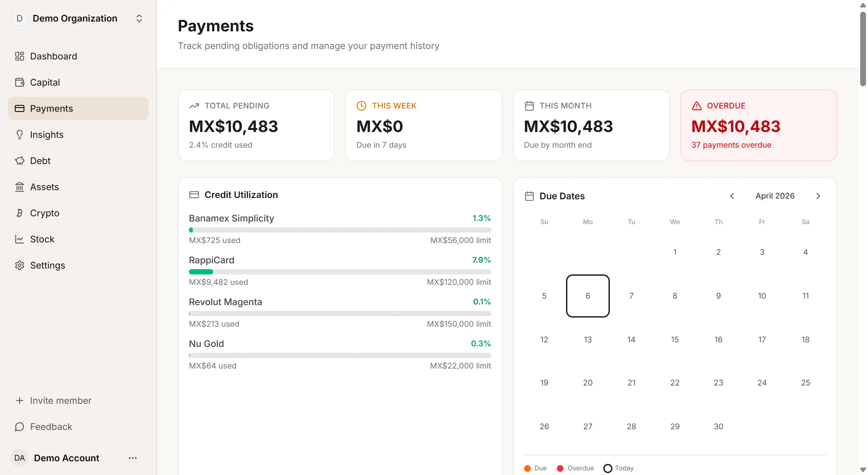Click the page vertical scrollbar thumb

click(863, 49)
